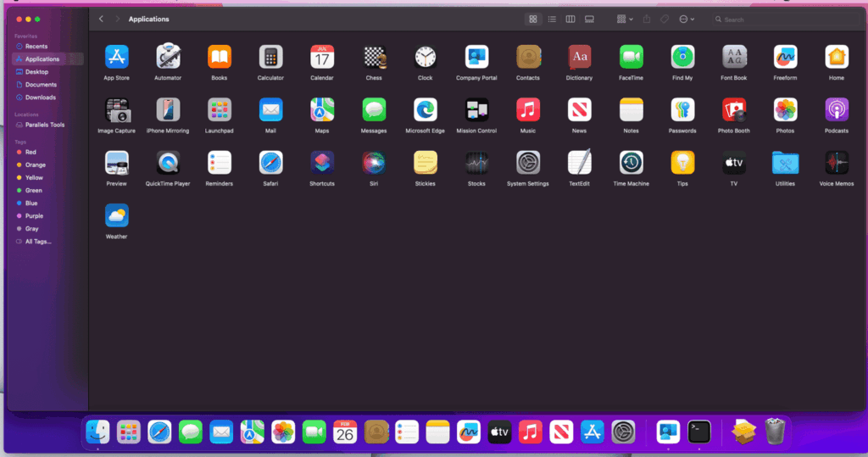868x457 pixels.
Task: Open the Utilities folder
Action: [x=785, y=163]
